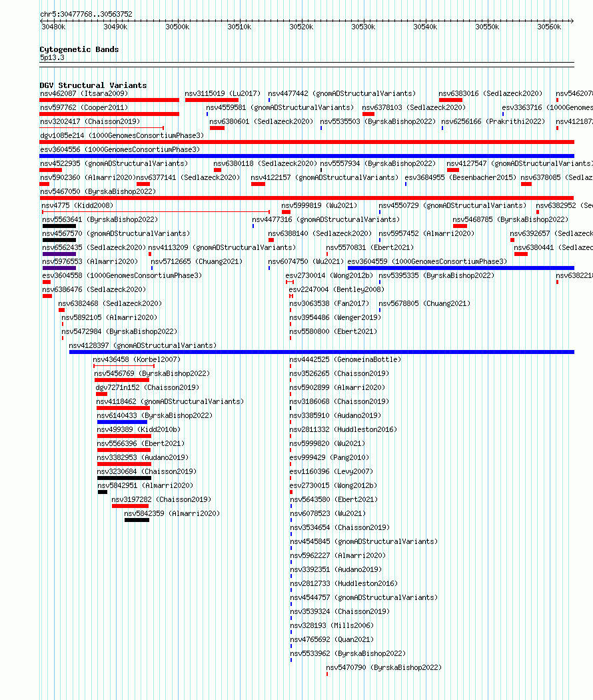Select nsv4550729 gnomAD variant
This screenshot has width=593, height=700.
(452, 205)
